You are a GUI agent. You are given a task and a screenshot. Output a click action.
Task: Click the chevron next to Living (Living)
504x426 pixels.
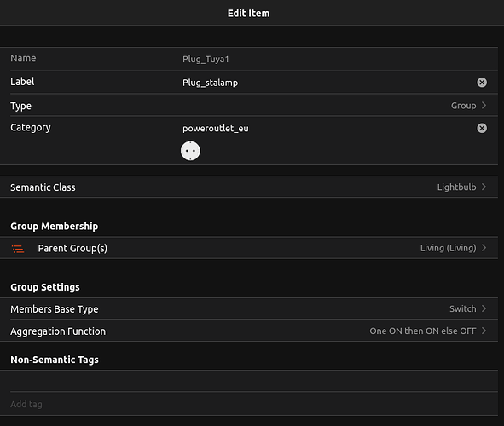tap(484, 248)
